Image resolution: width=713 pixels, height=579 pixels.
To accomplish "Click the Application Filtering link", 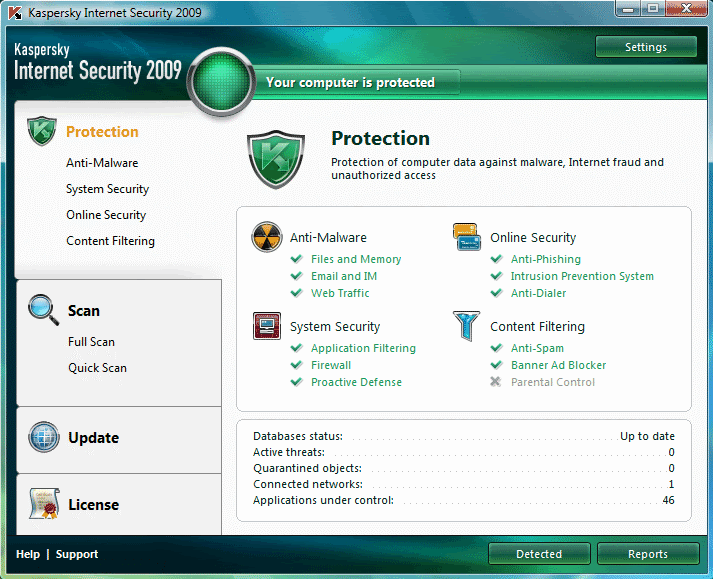I will (363, 348).
